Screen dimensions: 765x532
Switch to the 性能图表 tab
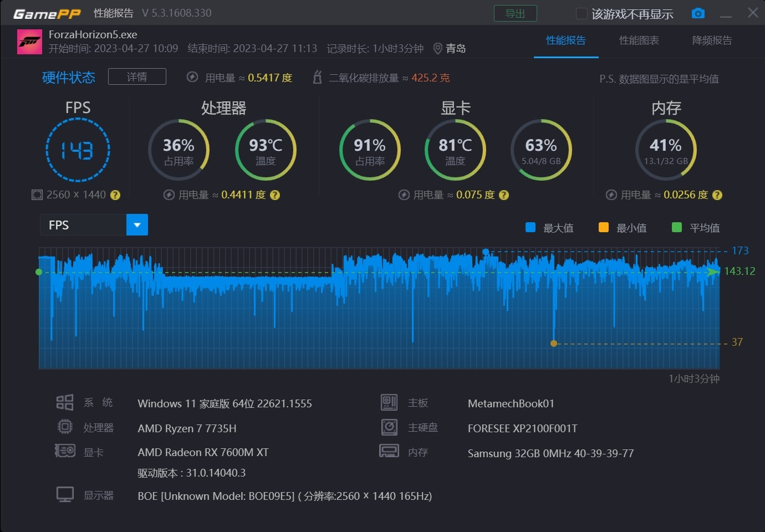click(x=639, y=40)
